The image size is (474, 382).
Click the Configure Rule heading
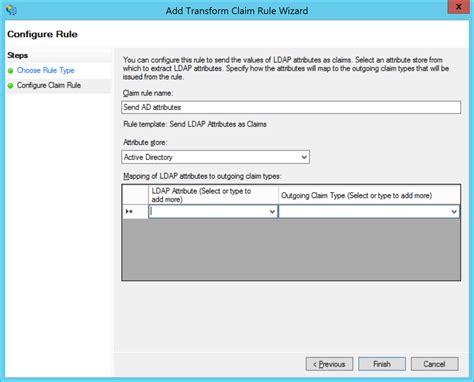point(42,34)
